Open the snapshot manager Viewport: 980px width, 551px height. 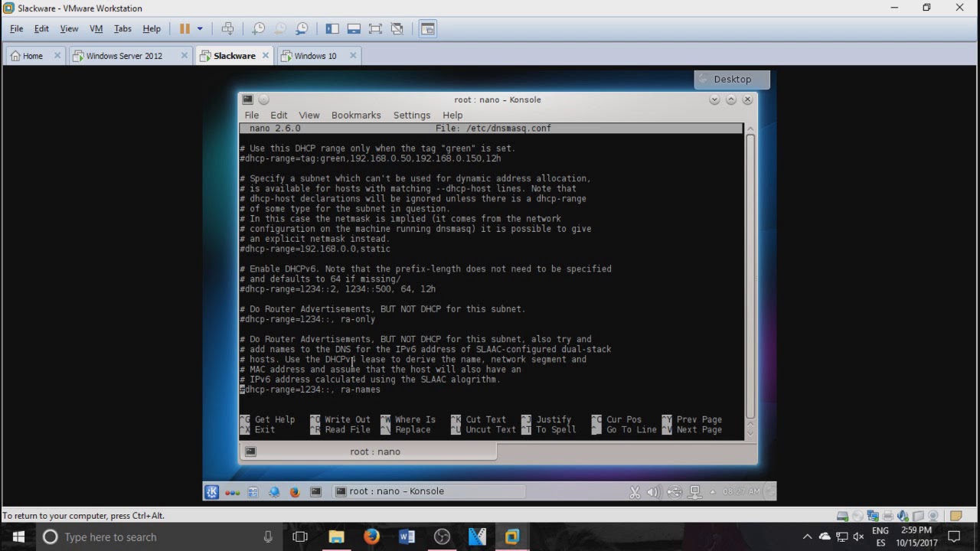pos(302,28)
